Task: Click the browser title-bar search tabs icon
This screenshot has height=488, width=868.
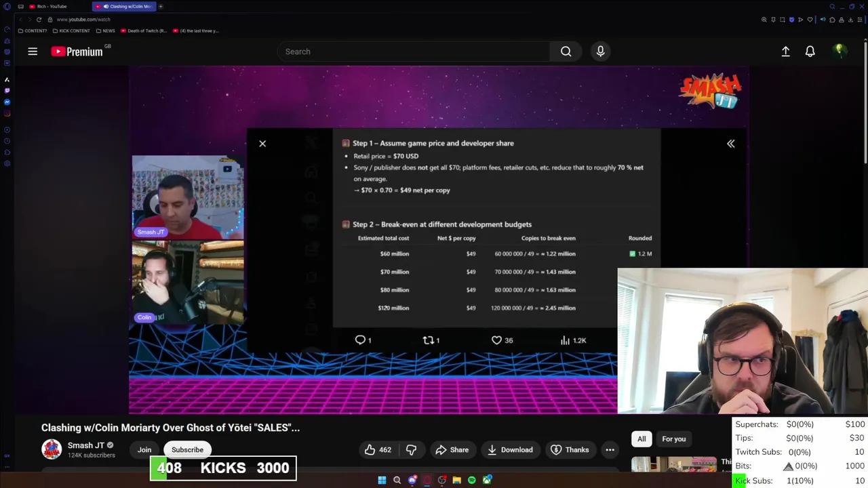Action: point(832,7)
